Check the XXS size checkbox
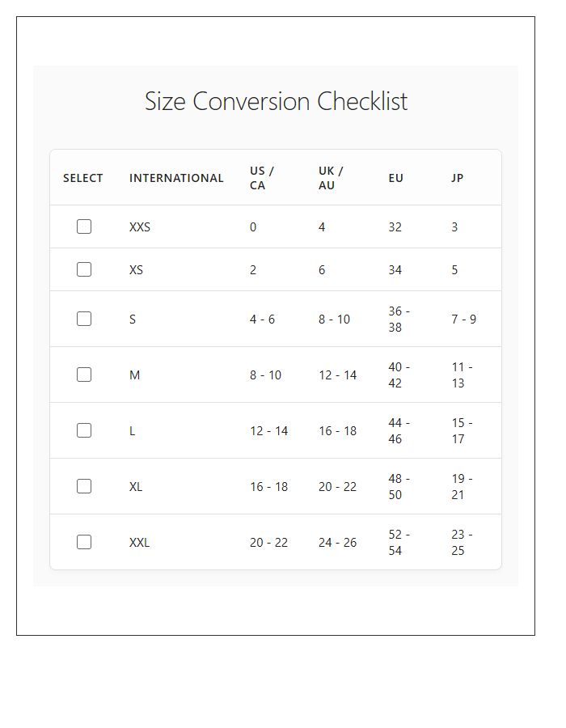The height and width of the screenshot is (728, 566). pyautogui.click(x=84, y=226)
